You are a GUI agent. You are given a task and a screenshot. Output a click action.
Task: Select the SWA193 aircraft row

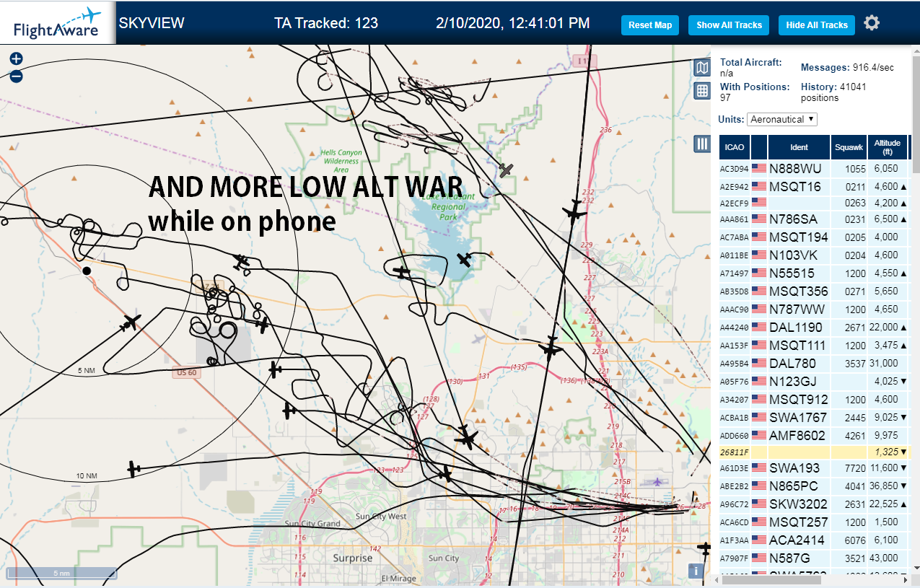[x=814, y=468]
